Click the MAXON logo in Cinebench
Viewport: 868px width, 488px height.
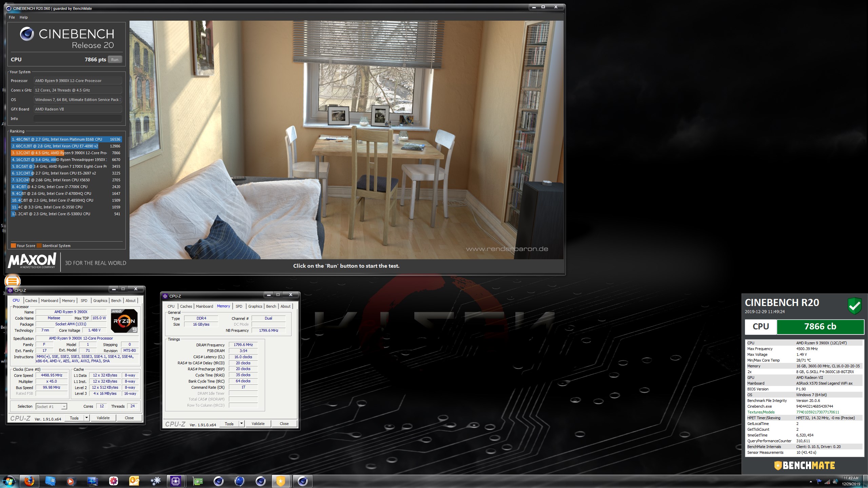tap(32, 261)
